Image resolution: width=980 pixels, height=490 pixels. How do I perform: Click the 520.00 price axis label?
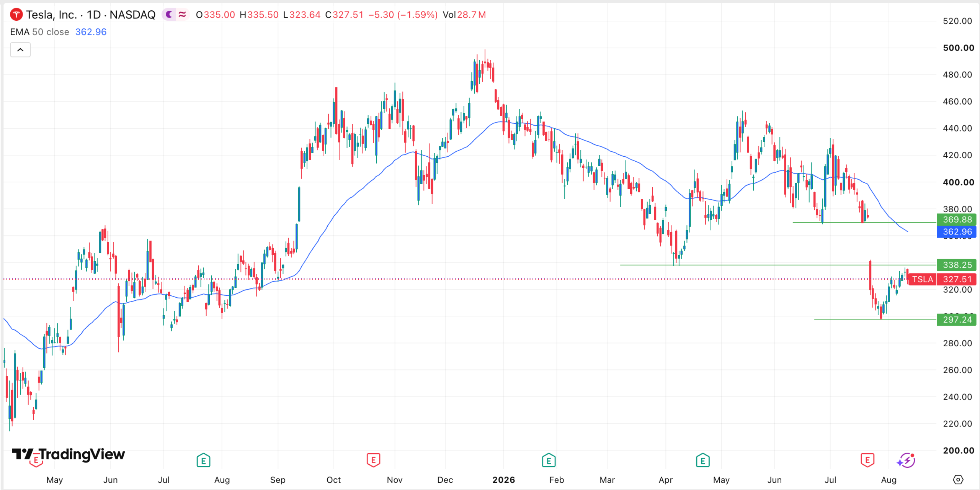(x=957, y=21)
